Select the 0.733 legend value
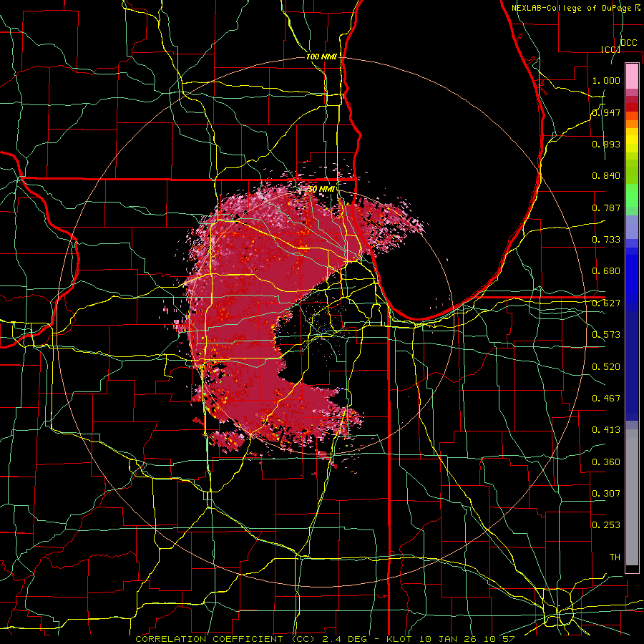Viewport: 644px width, 644px height. tap(606, 240)
